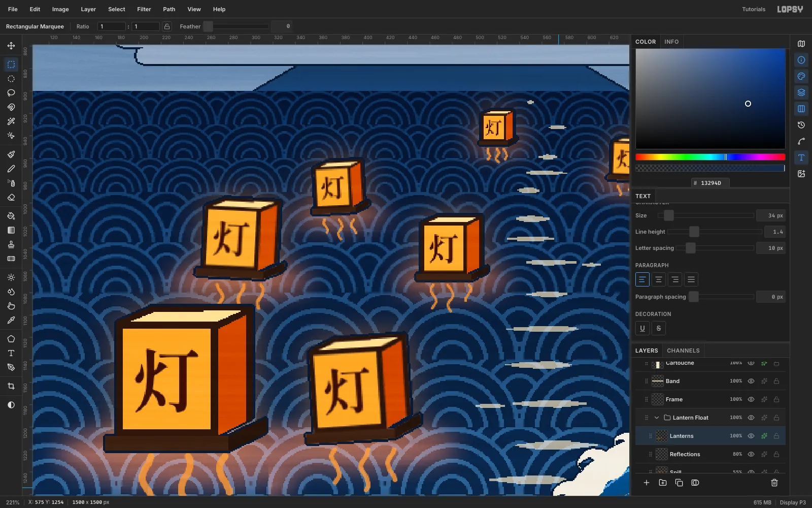812x508 pixels.
Task: Select the Dodge (sun) tool
Action: point(11,277)
